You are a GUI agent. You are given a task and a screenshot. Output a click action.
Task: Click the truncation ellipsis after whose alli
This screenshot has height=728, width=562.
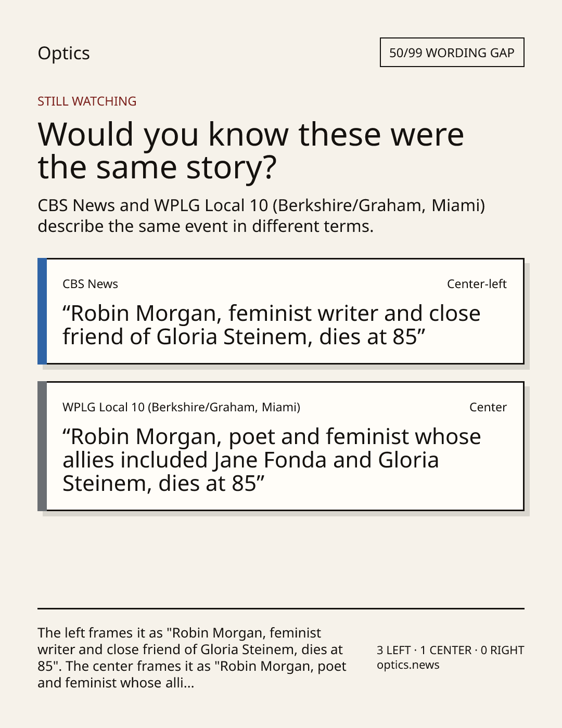click(x=189, y=683)
